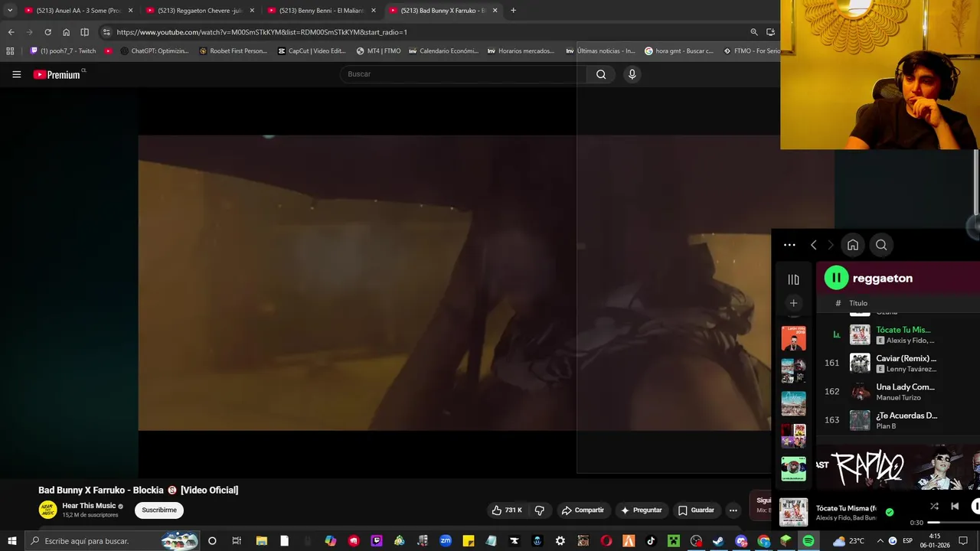Click the Preguntar button
This screenshot has height=551, width=980.
pyautogui.click(x=642, y=510)
